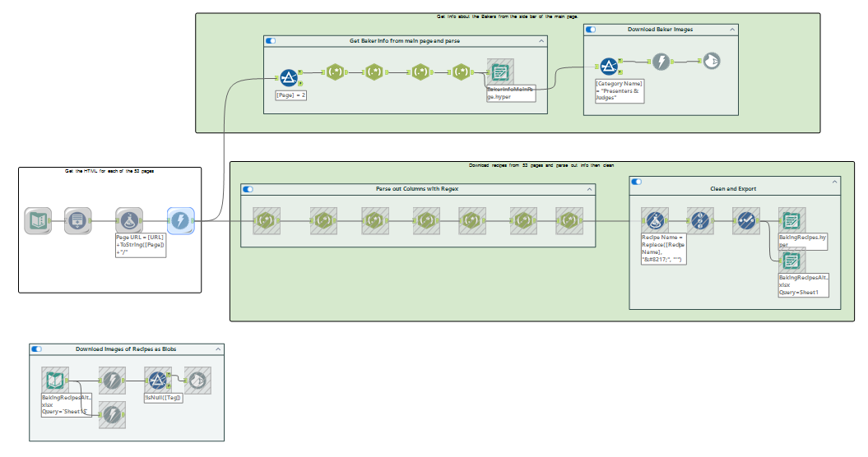Click 'Get the HTML for each' comment caption
The height and width of the screenshot is (457, 868).
point(109,172)
